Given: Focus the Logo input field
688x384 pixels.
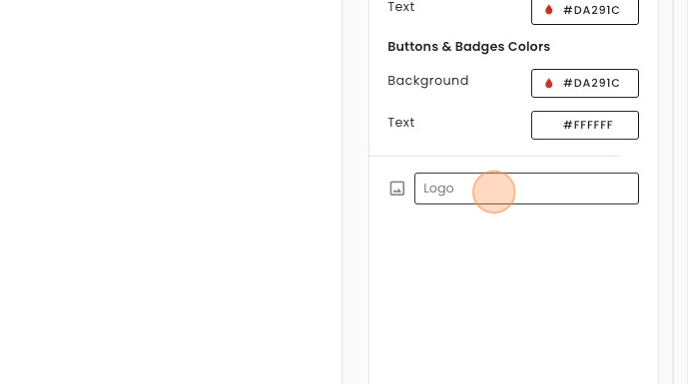Looking at the screenshot, I should (527, 189).
